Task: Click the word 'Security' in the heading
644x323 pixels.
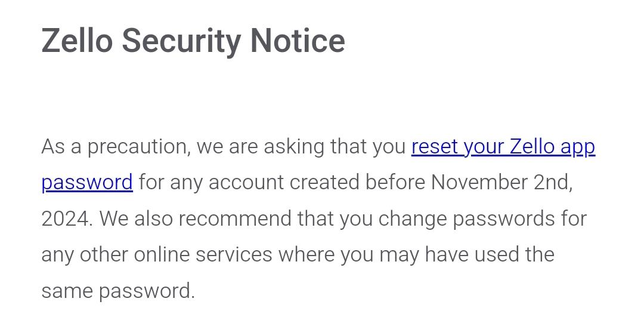Action: [181, 42]
